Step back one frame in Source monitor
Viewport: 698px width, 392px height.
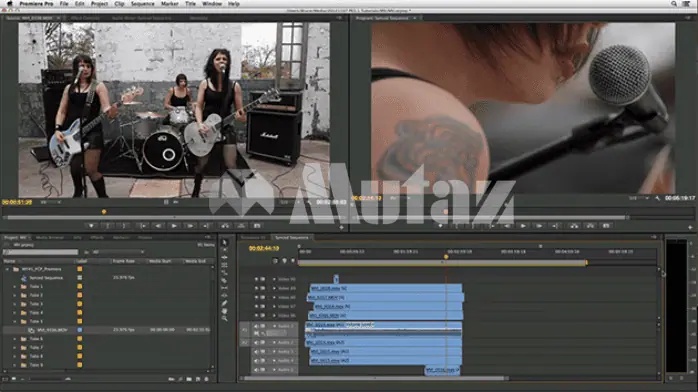[x=158, y=226]
